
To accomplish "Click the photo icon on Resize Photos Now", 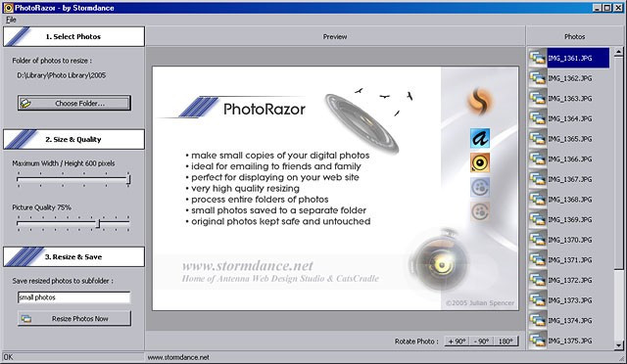I will [26, 319].
